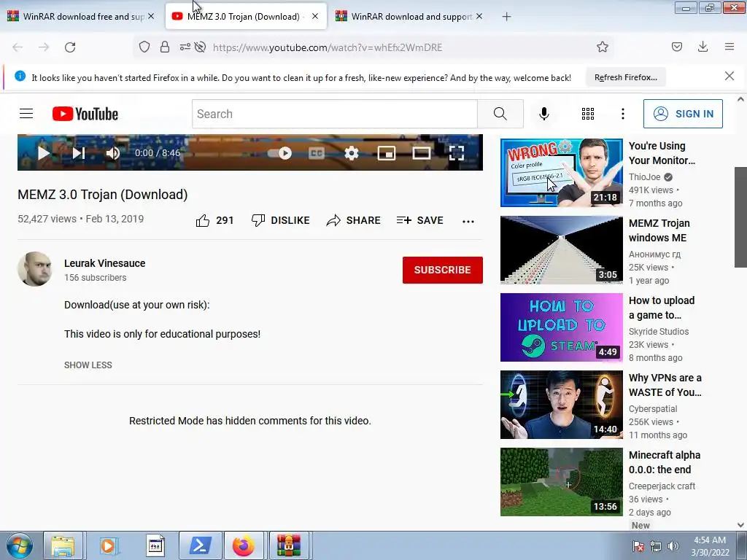Open the SHARE dialog
Viewport: 747px width, 560px height.
point(354,220)
